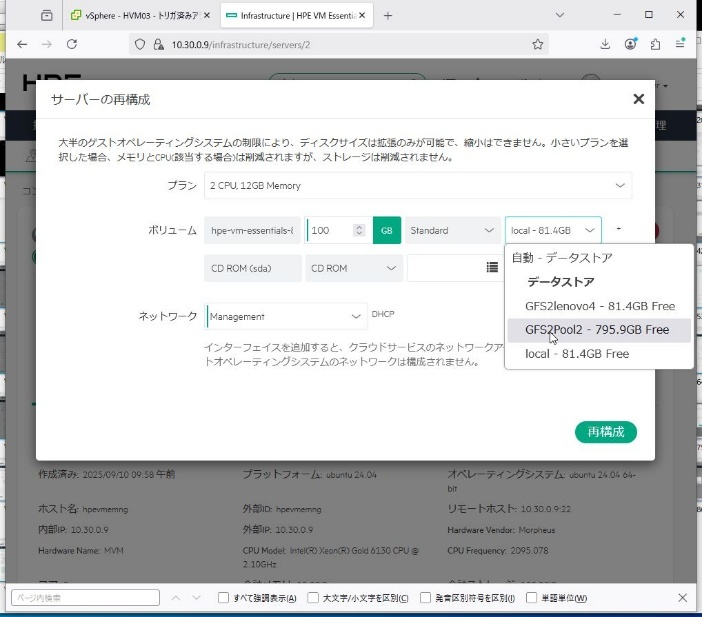The width and height of the screenshot is (702, 617).
Task: Bookmark this page with the star icon
Action: [539, 45]
